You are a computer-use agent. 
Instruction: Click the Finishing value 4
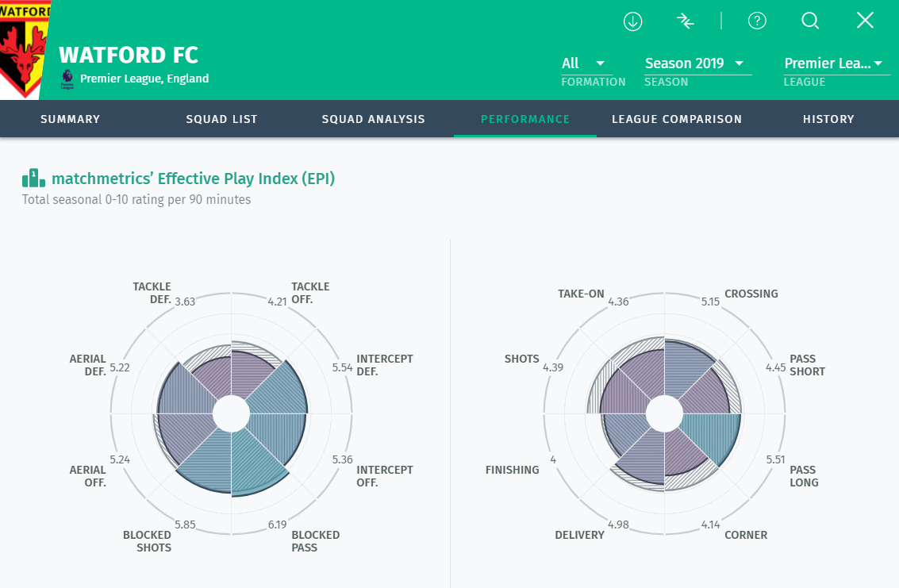click(x=553, y=459)
